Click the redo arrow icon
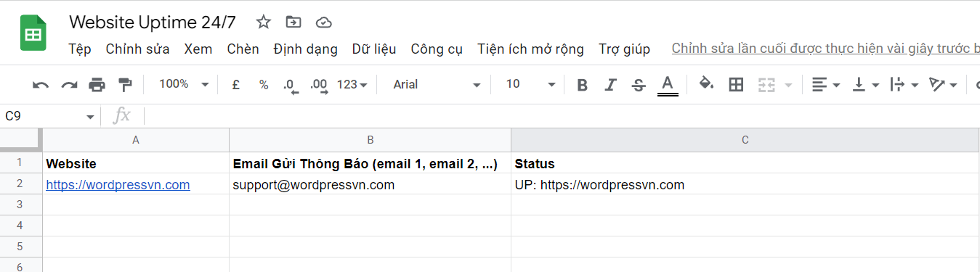980x272 pixels. tap(69, 85)
